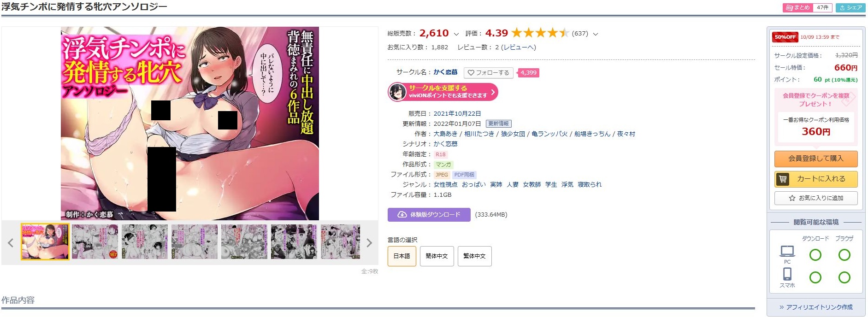Click the star rating bar showing 4.39
Image resolution: width=868 pixels, height=318 pixels.
[540, 33]
